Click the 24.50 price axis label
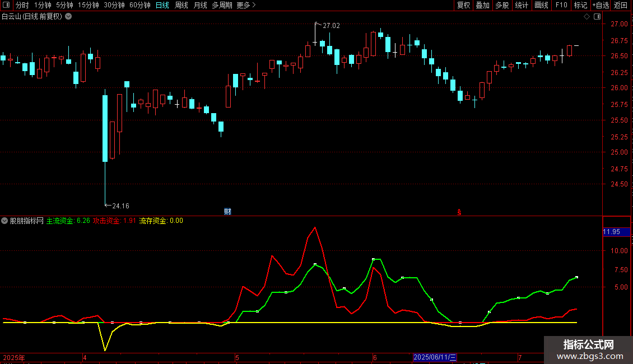 point(619,184)
